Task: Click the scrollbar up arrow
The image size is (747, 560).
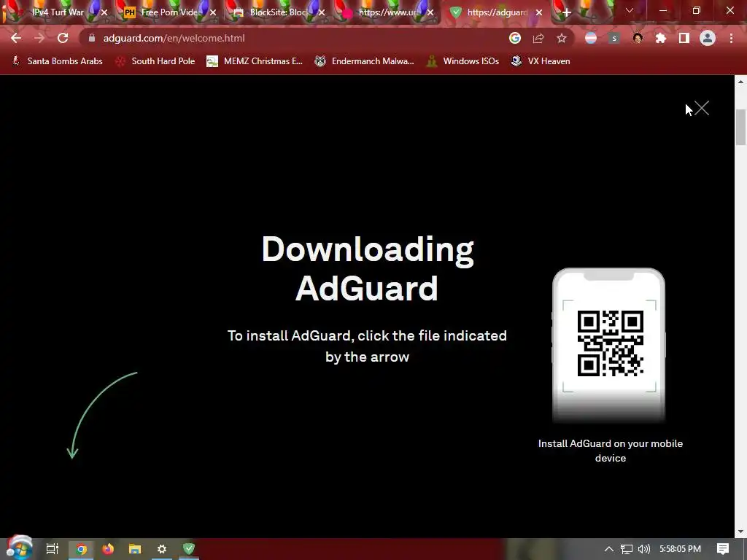Action: tap(740, 82)
